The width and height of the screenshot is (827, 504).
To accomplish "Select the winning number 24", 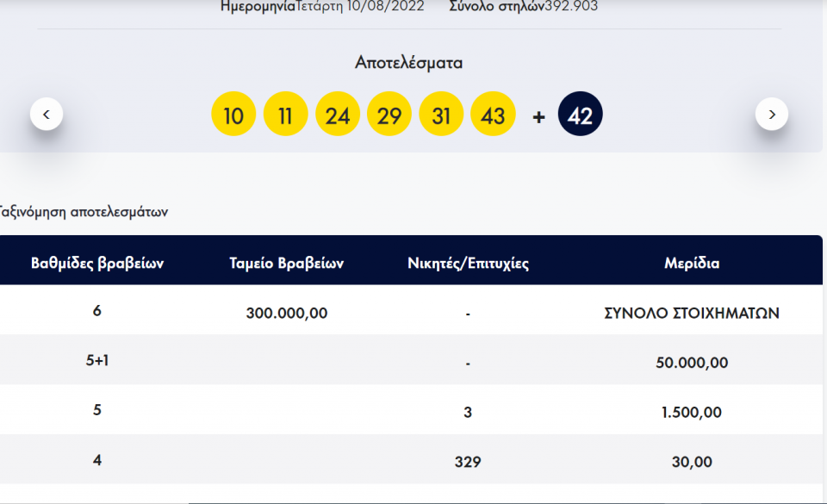I will pos(338,113).
